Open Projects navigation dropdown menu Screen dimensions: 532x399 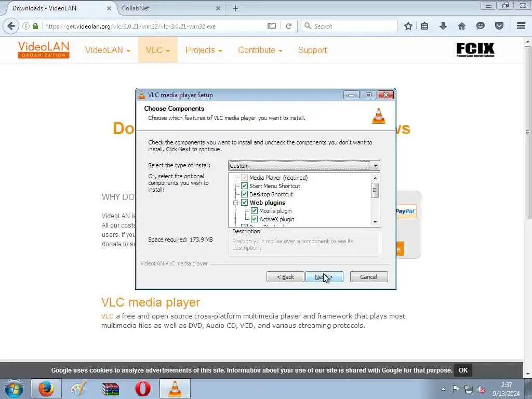(x=204, y=50)
